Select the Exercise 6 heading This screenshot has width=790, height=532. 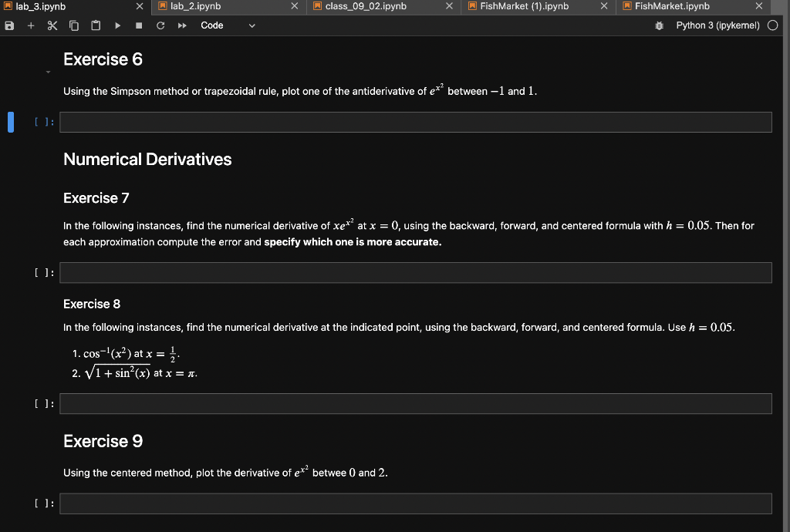[103, 59]
